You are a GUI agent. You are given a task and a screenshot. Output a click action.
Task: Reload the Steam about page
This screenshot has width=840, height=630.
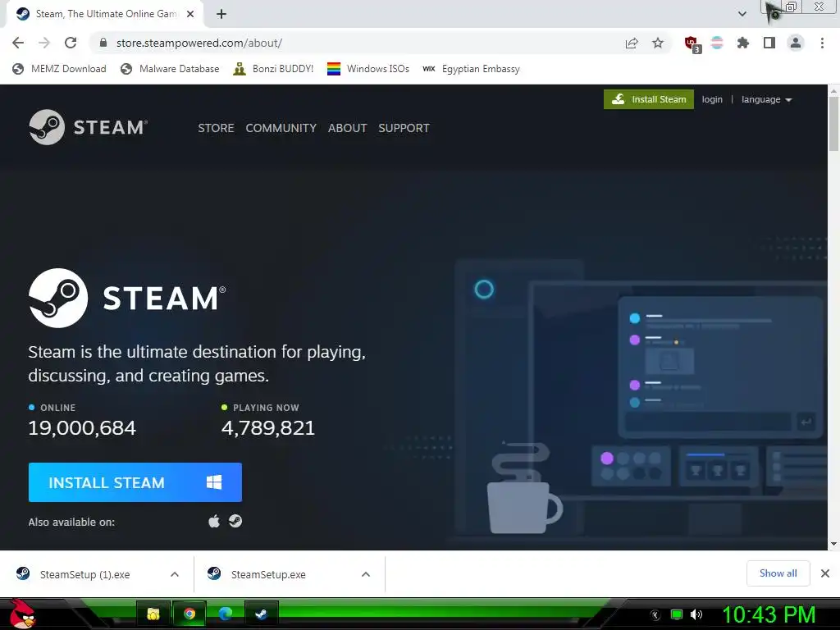point(71,43)
